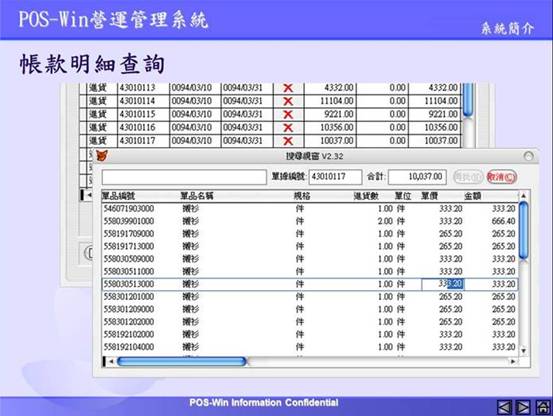Click round button in search window titlebar
The image size is (553, 416).
pyautogui.click(x=528, y=156)
